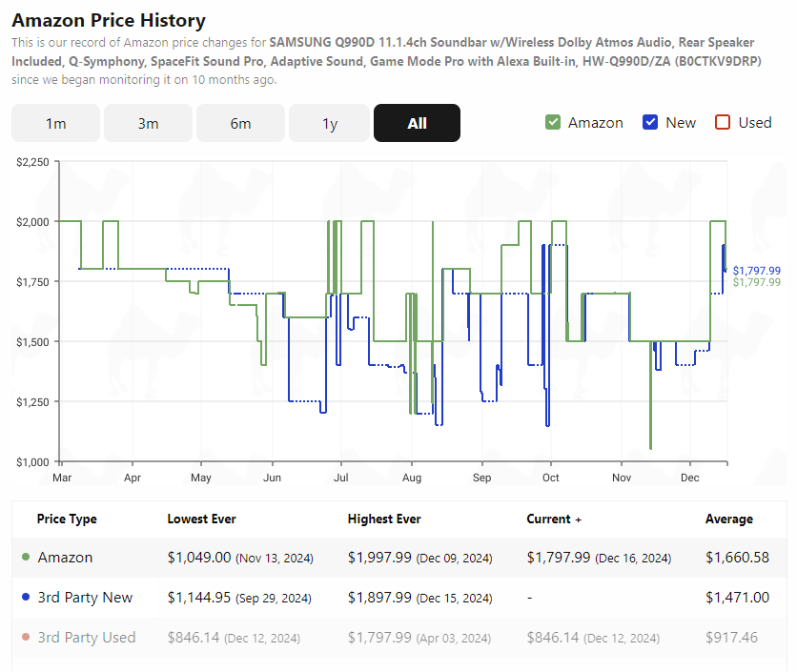Screen dimensions: 797x672
Task: Click the blue dot beside 3rd Party New
Action: 26,597
